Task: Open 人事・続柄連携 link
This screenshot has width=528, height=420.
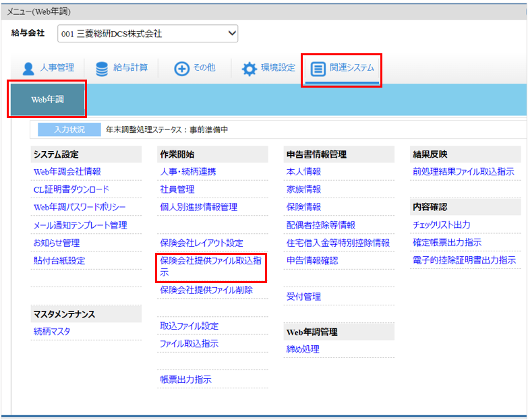Action: pyautogui.click(x=188, y=172)
